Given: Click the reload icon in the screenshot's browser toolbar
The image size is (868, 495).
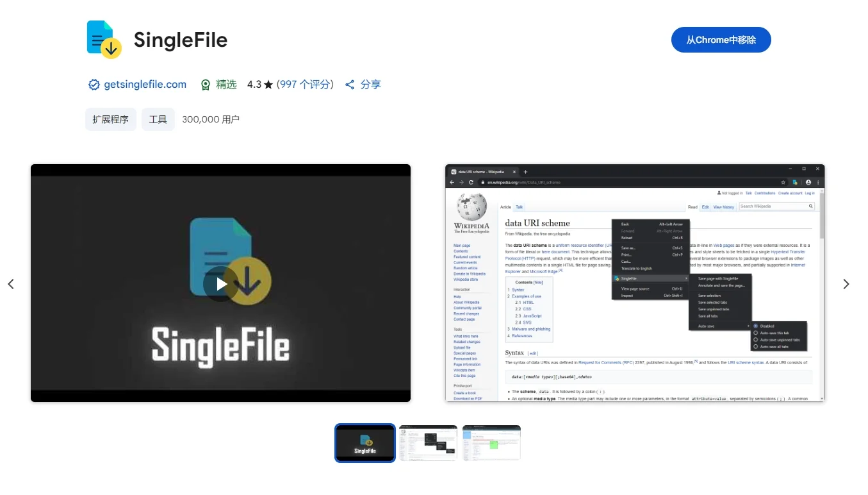Looking at the screenshot, I should pos(471,182).
